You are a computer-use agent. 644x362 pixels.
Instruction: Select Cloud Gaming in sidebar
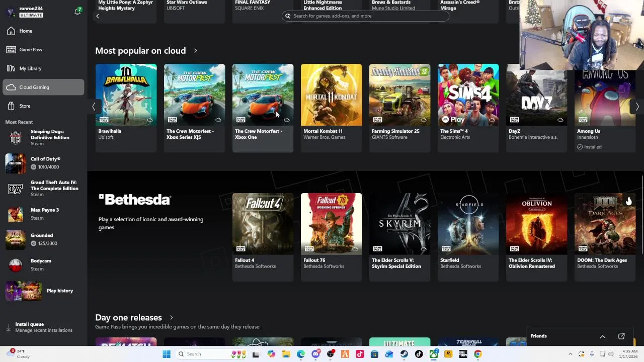tap(43, 87)
